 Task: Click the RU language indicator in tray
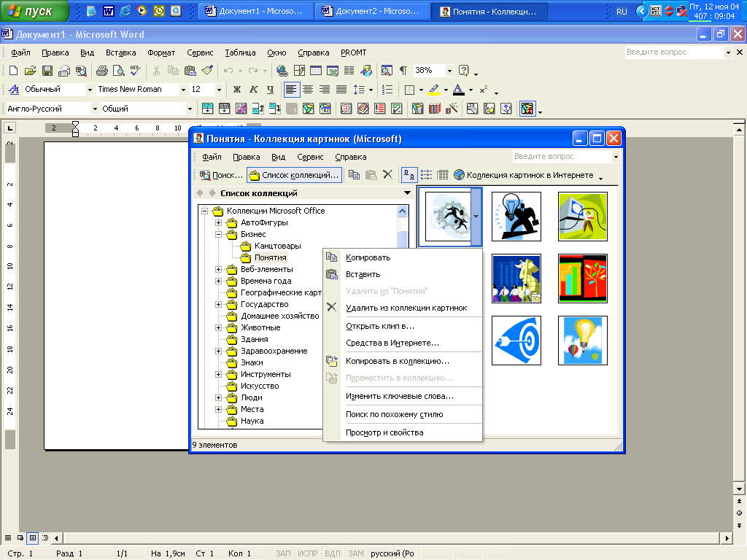(x=622, y=12)
